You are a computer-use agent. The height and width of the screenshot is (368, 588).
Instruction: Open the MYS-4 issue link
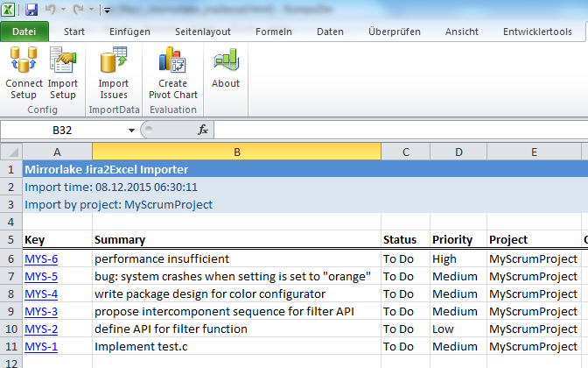point(41,294)
